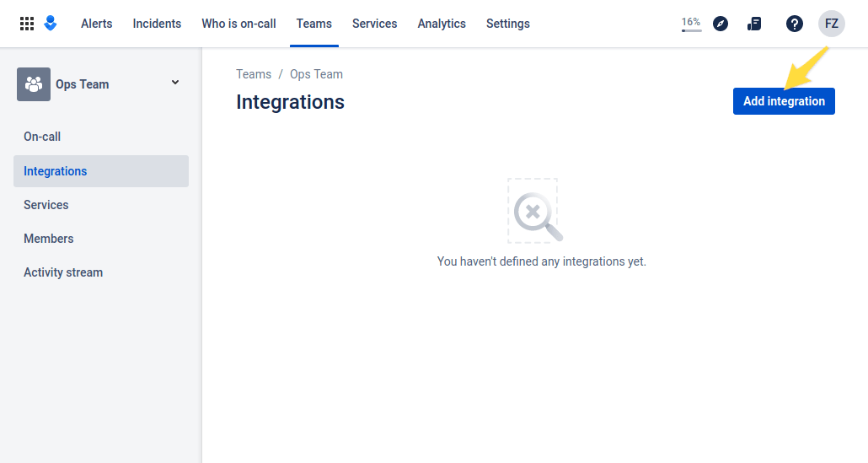Open Who is on-call page

(x=238, y=24)
